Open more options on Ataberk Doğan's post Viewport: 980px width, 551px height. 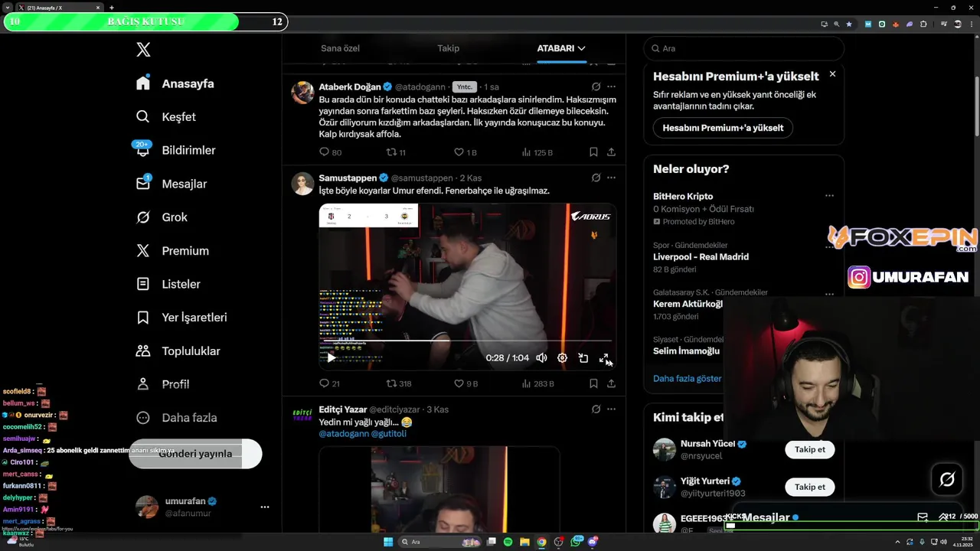click(611, 86)
